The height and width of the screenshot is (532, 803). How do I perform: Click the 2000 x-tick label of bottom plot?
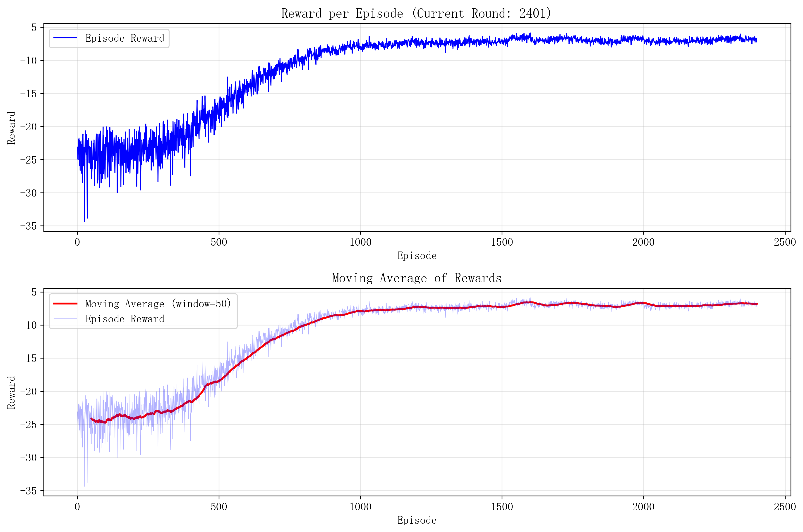click(643, 507)
